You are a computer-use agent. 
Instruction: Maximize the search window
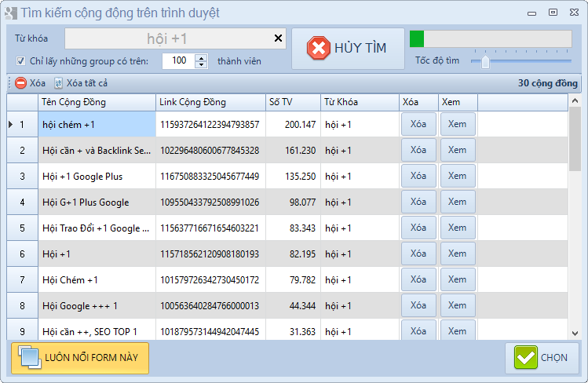point(553,13)
